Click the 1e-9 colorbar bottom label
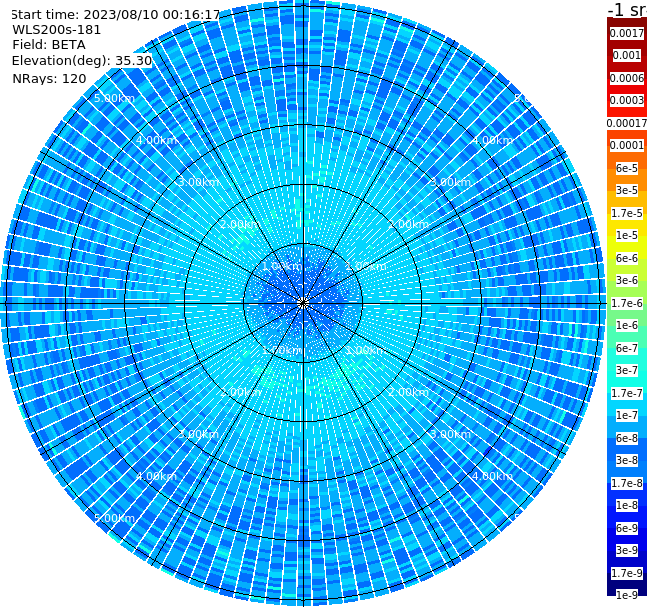 tap(627, 595)
